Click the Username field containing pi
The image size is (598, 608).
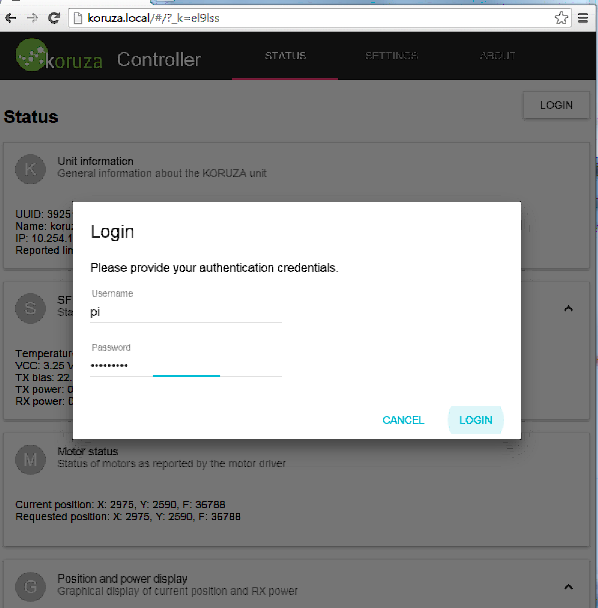(186, 312)
